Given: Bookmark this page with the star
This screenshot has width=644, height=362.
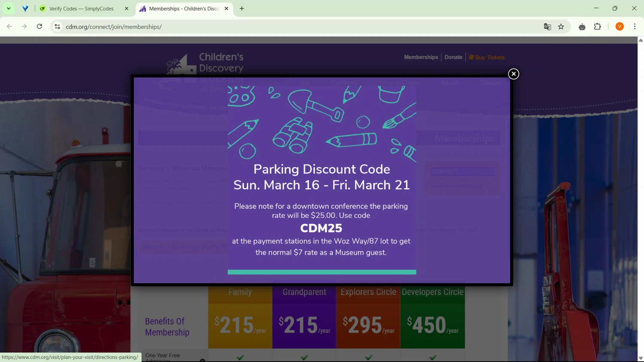Looking at the screenshot, I should point(561,27).
